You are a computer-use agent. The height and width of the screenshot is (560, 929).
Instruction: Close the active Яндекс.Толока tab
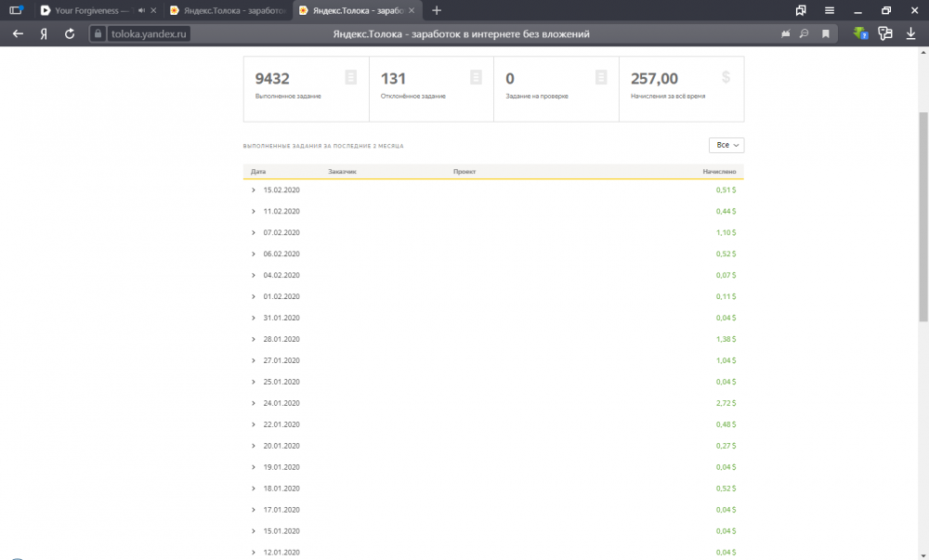[x=412, y=10]
